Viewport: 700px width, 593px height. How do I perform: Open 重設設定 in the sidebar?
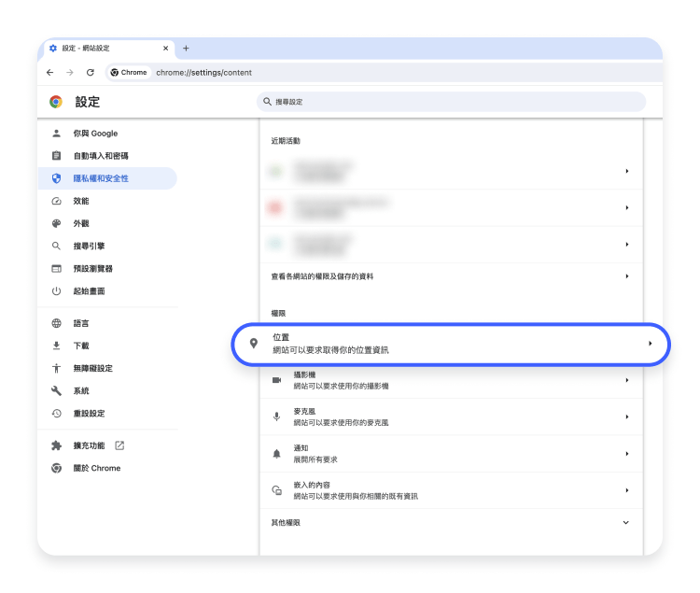coord(107,414)
